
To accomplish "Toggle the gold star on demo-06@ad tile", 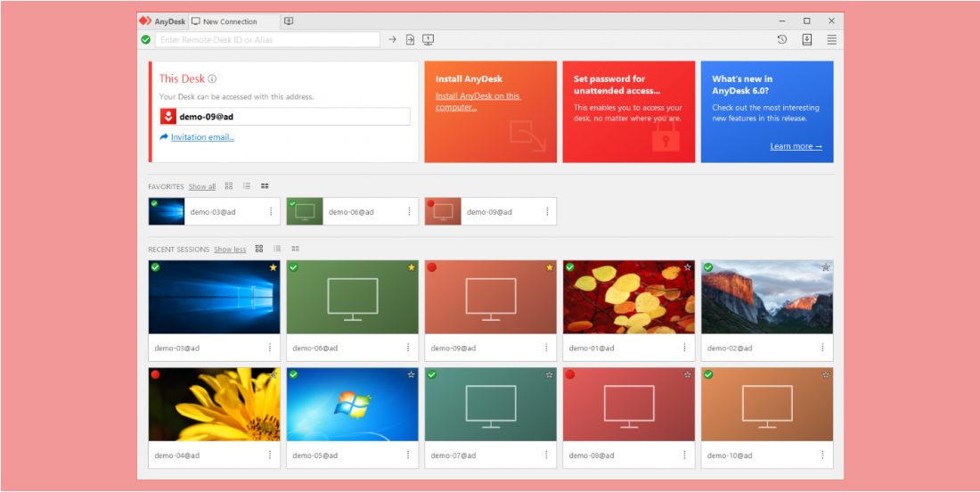I will pyautogui.click(x=412, y=266).
